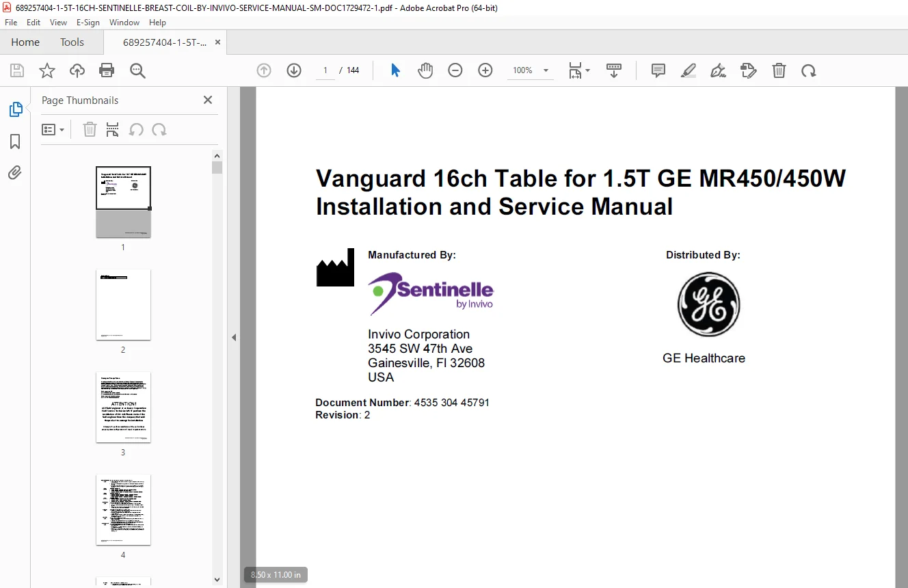Add a sticky note comment
908x588 pixels.
click(658, 70)
